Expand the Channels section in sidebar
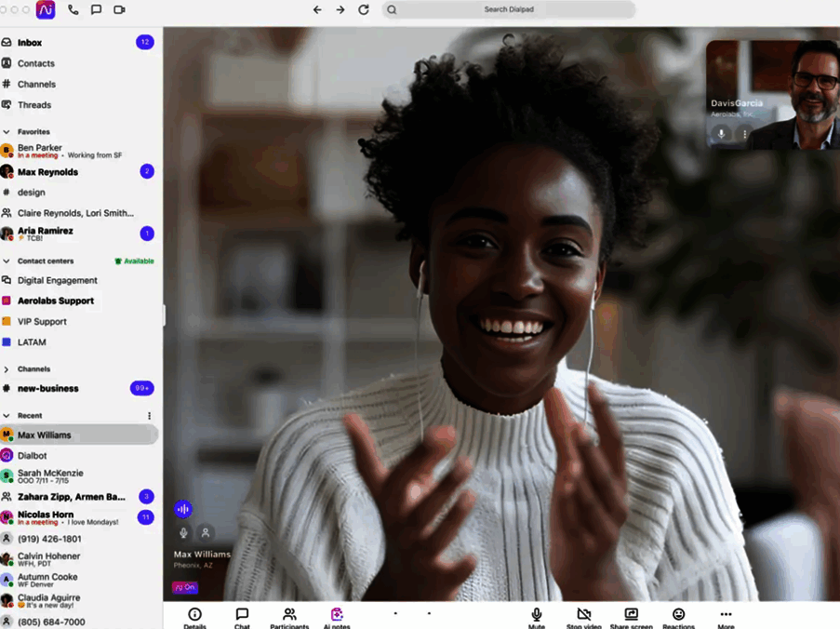The width and height of the screenshot is (840, 629). 7,369
